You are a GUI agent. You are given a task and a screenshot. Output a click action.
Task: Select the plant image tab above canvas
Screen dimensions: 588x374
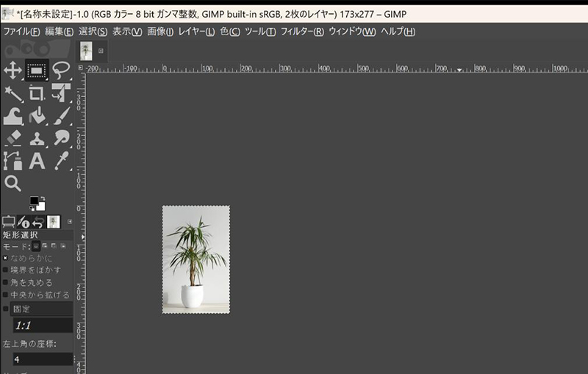click(86, 51)
